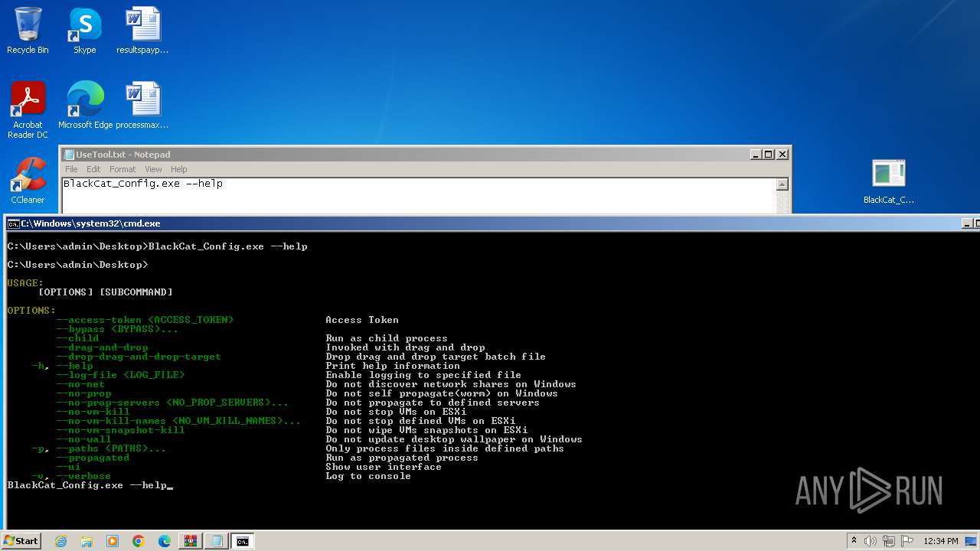The image size is (980, 551).
Task: Maximize the Notepad window
Action: [769, 154]
